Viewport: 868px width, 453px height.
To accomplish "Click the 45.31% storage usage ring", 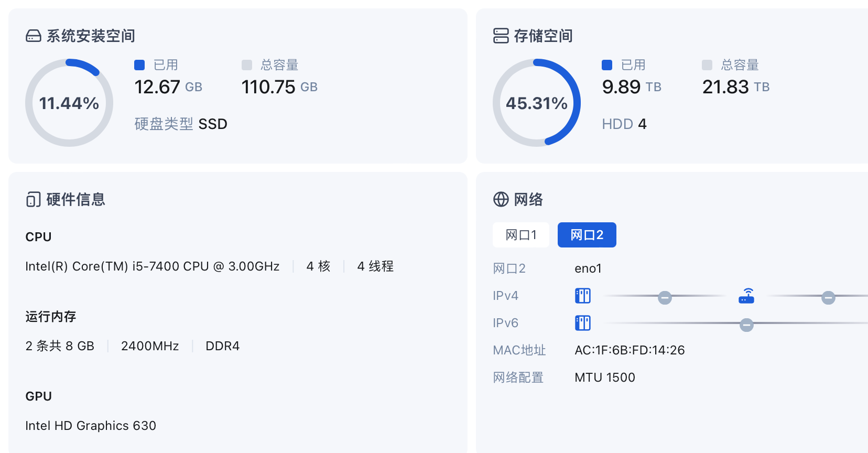I will pos(537,103).
